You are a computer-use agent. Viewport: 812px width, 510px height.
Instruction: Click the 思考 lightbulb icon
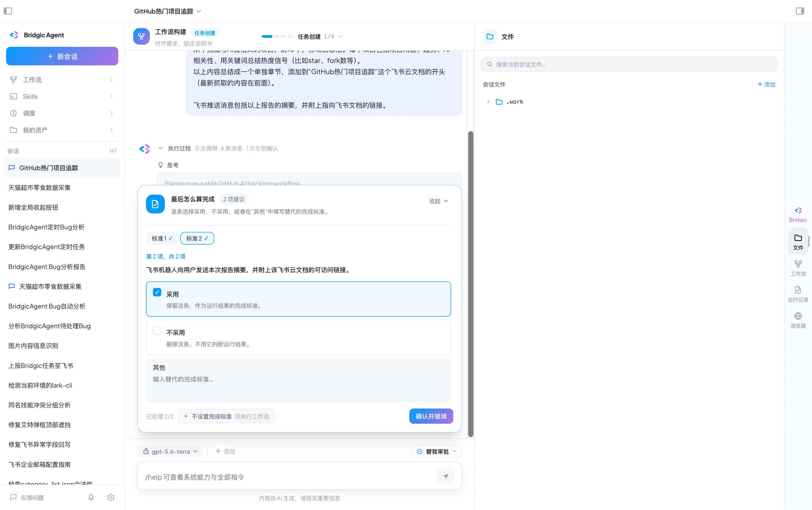click(160, 165)
